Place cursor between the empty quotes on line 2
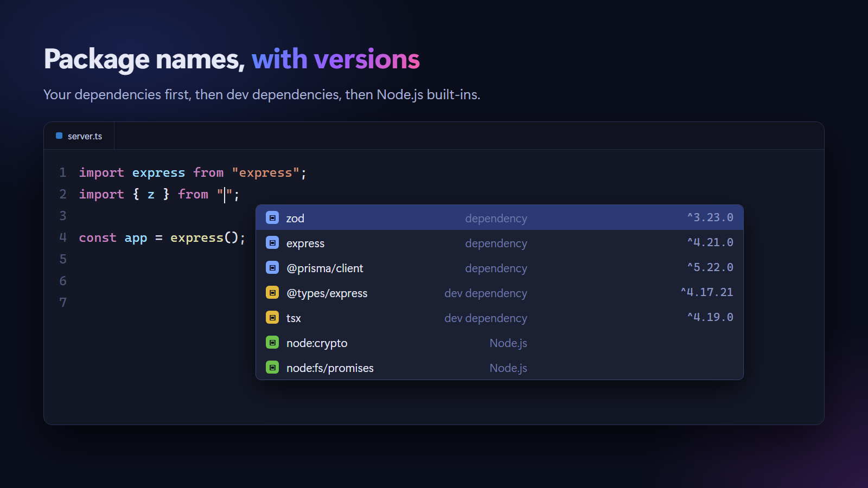The image size is (868, 488). (225, 194)
